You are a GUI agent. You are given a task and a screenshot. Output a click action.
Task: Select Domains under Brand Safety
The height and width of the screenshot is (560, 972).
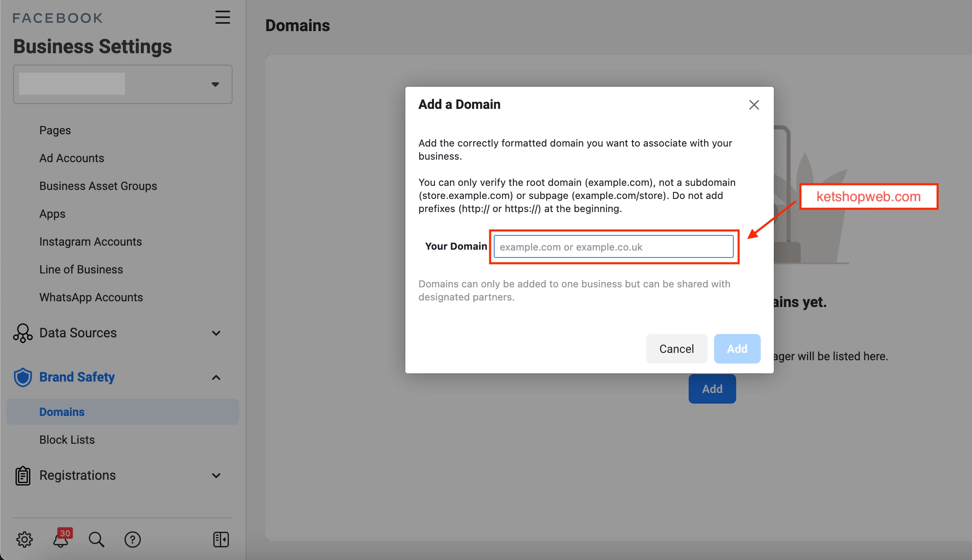[x=123, y=412]
